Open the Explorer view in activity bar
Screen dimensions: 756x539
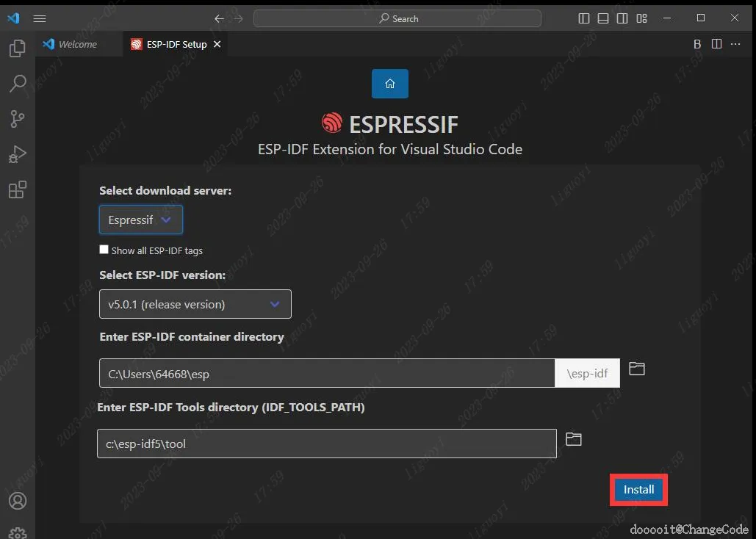tap(18, 48)
